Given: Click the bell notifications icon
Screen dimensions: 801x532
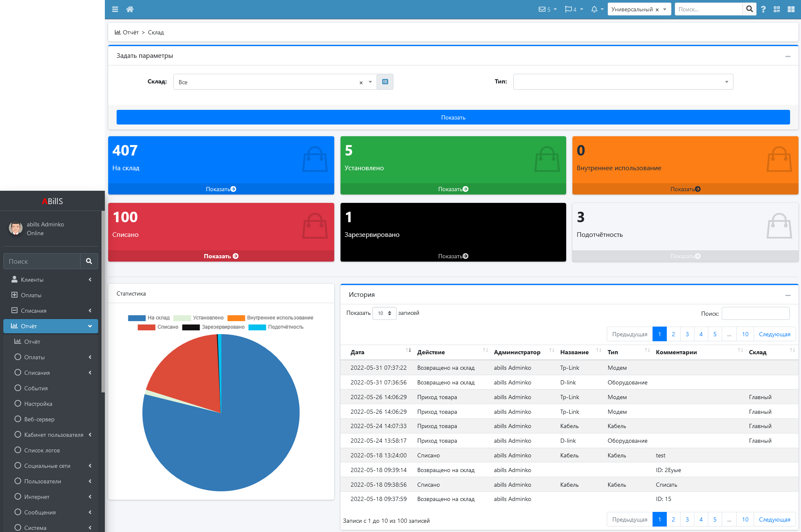Looking at the screenshot, I should [x=594, y=9].
